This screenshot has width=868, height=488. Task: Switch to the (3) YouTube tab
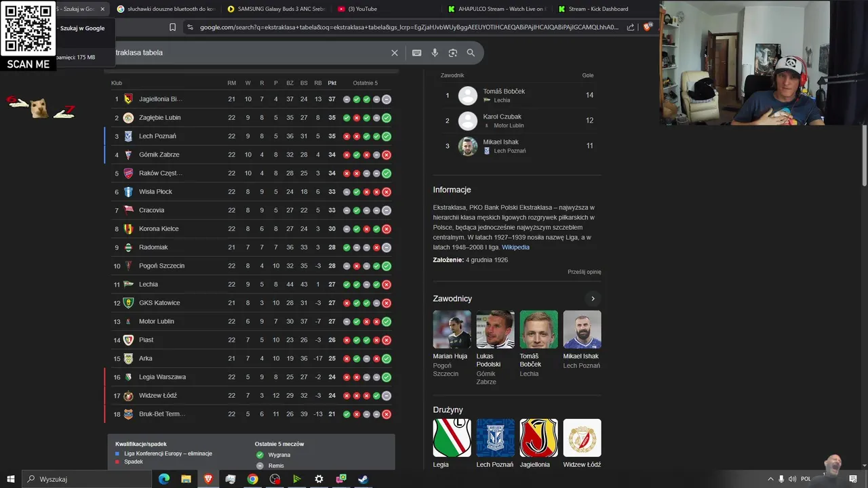tap(387, 9)
